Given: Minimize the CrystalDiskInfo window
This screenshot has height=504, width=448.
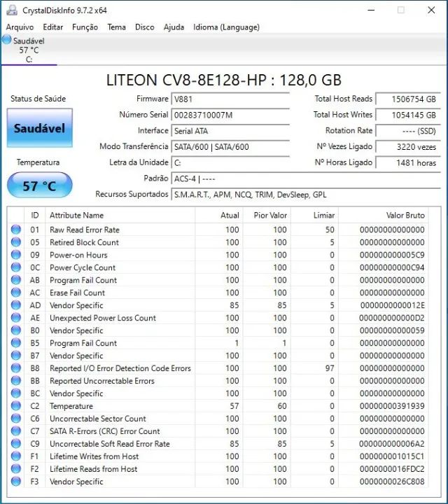Looking at the screenshot, I should (x=371, y=10).
